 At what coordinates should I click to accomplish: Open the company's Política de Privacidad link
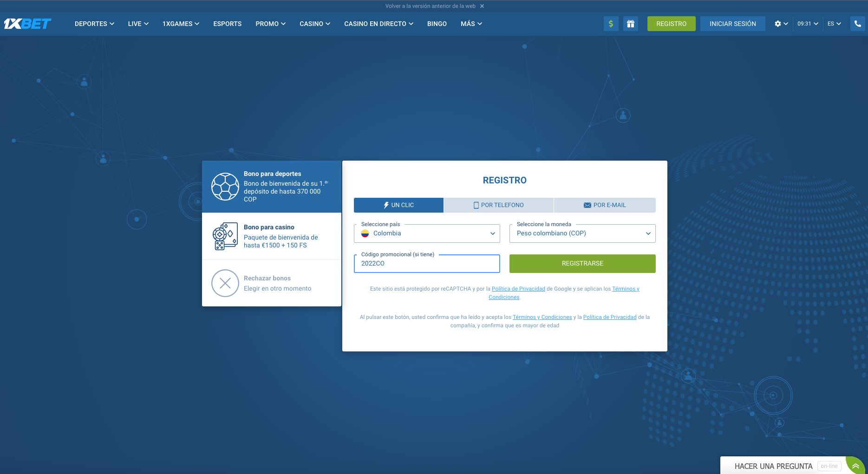point(610,317)
